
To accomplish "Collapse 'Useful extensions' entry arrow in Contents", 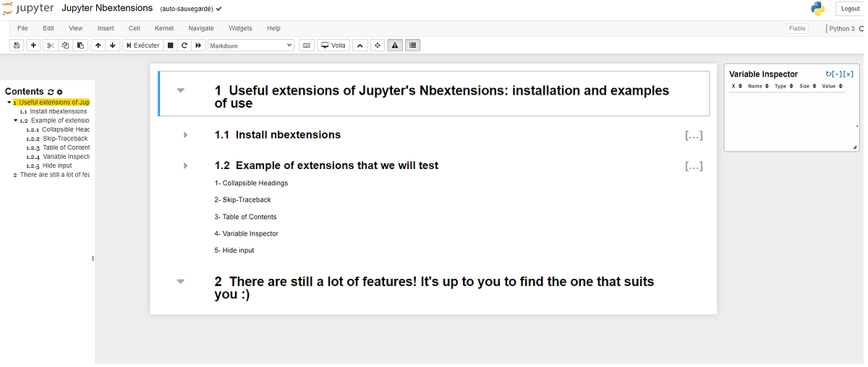I will pos(9,103).
